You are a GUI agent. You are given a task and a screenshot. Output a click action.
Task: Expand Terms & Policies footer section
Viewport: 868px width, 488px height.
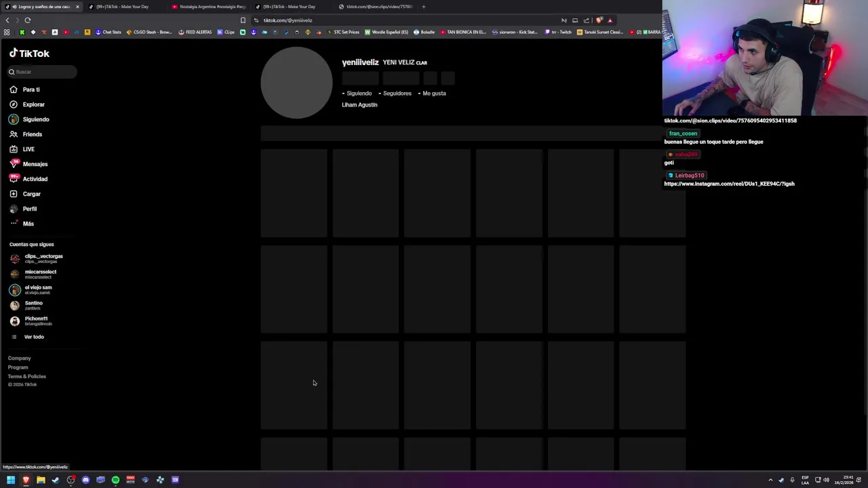(27, 376)
